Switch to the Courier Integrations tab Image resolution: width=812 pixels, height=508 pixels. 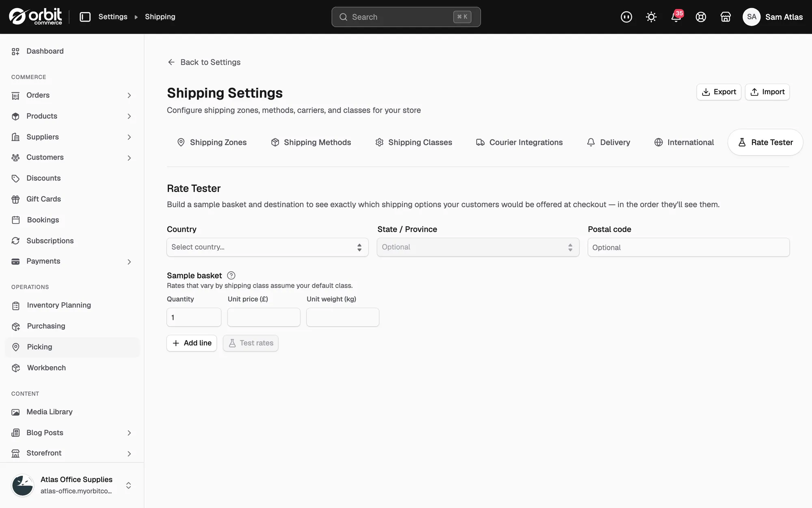(519, 142)
